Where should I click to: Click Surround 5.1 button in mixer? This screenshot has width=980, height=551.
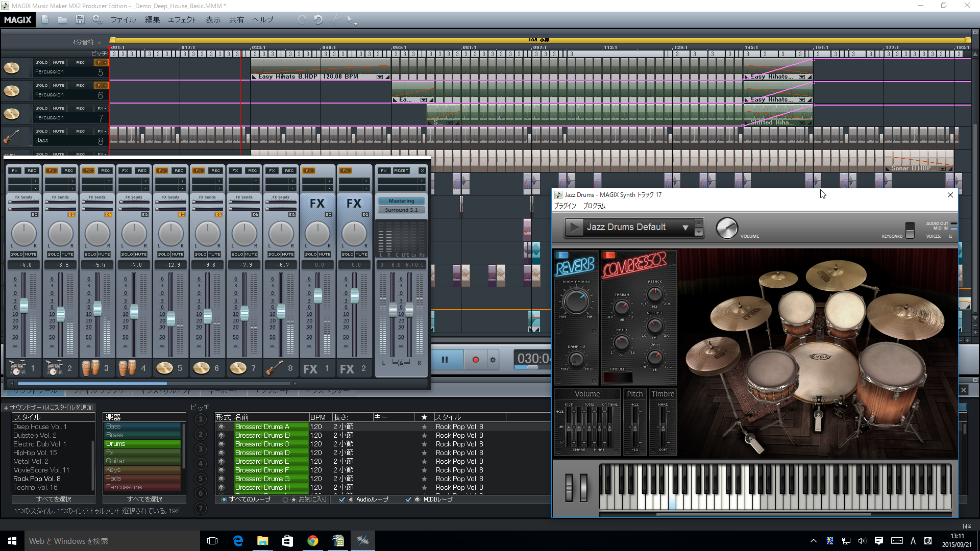point(401,210)
